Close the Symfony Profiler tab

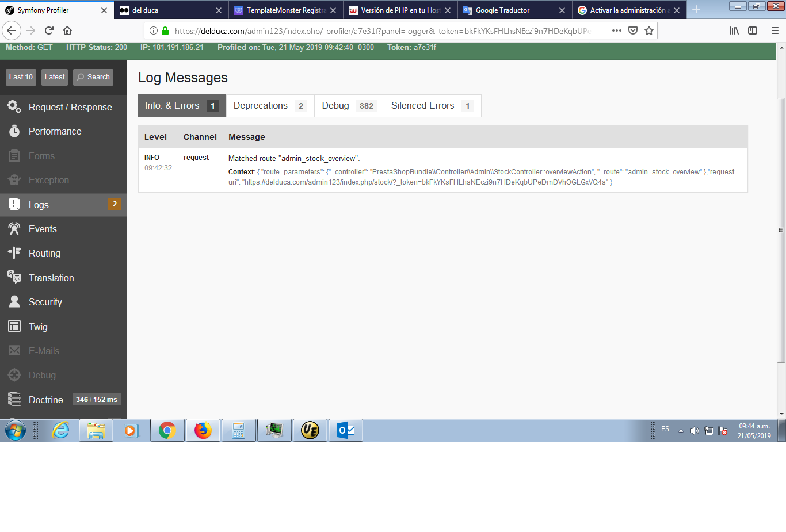pos(104,10)
